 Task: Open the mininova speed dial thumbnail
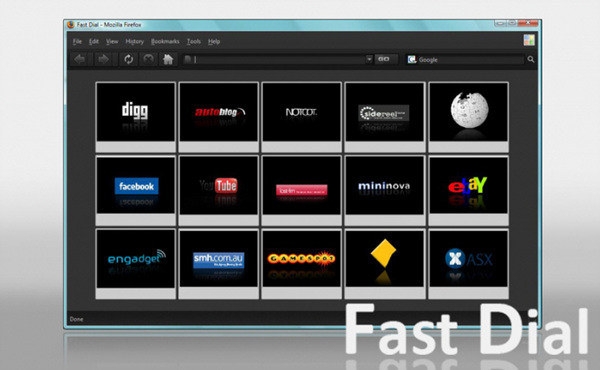pyautogui.click(x=385, y=190)
